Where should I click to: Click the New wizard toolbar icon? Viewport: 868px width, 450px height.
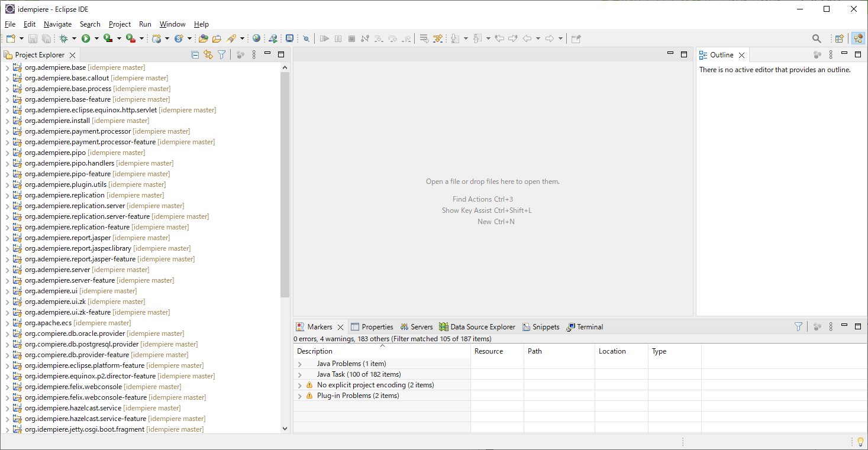[11, 38]
